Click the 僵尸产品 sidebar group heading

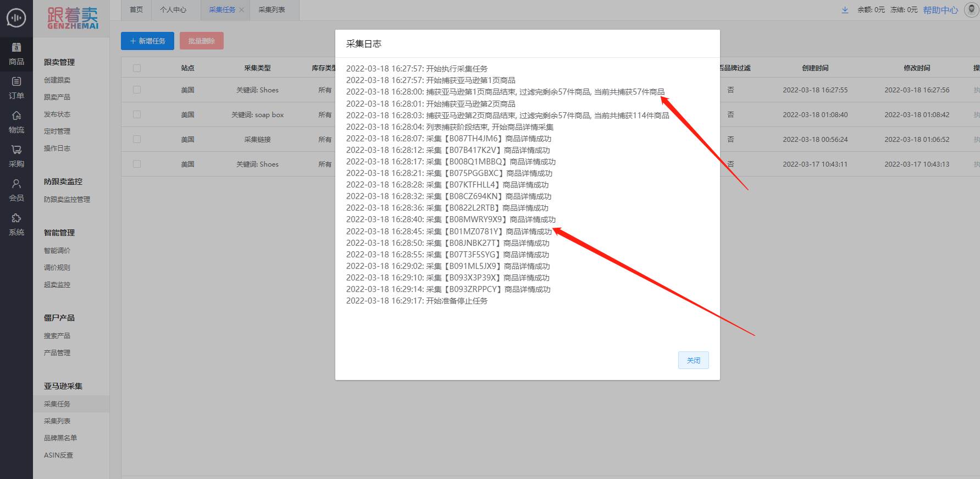(59, 318)
